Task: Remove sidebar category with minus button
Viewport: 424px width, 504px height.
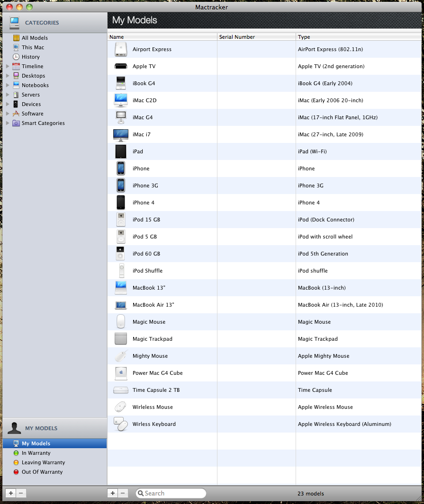Action: (21, 493)
